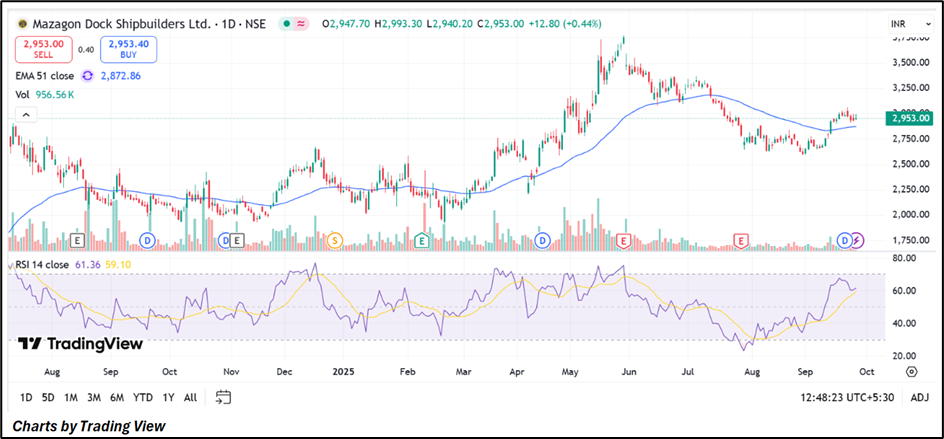
Task: Click the SELL 2,953.00 button
Action: (x=46, y=49)
